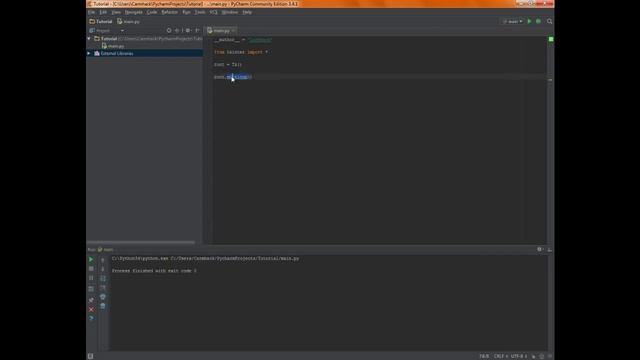Viewport: 640px width, 360px height.
Task: Open the Window menu
Action: click(230, 12)
